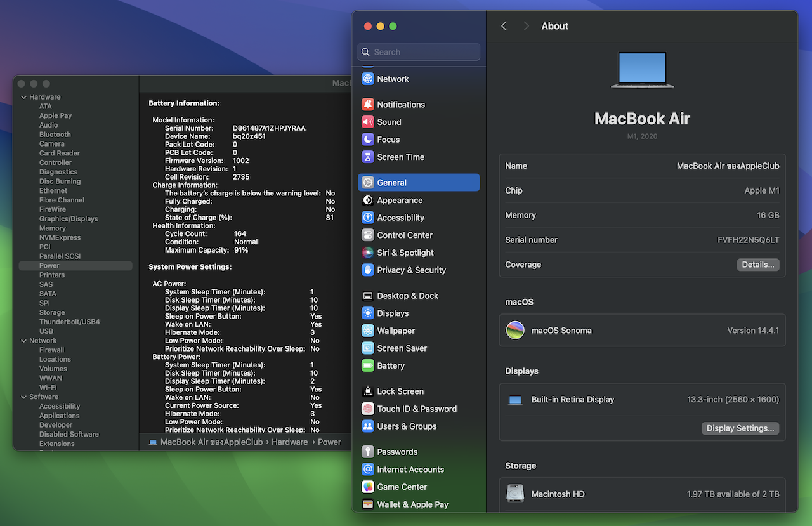
Task: Select Power in System Information sidebar
Action: tap(75, 266)
